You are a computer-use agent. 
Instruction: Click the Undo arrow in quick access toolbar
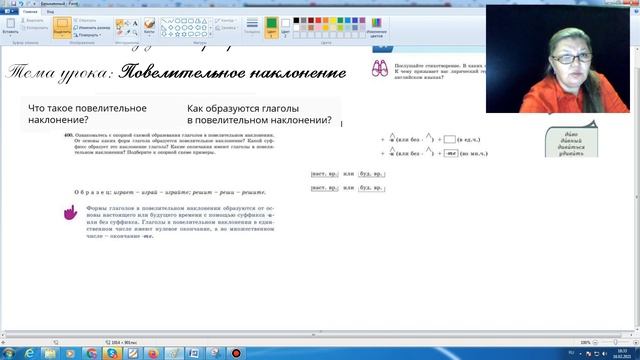click(x=21, y=3)
